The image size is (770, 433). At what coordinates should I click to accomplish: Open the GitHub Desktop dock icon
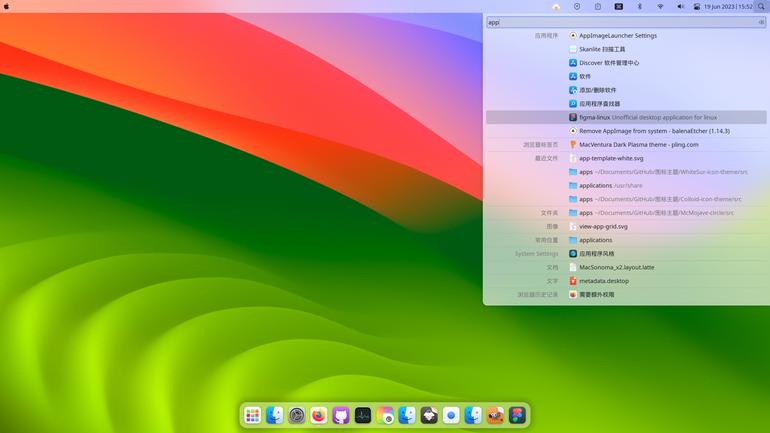coord(341,416)
